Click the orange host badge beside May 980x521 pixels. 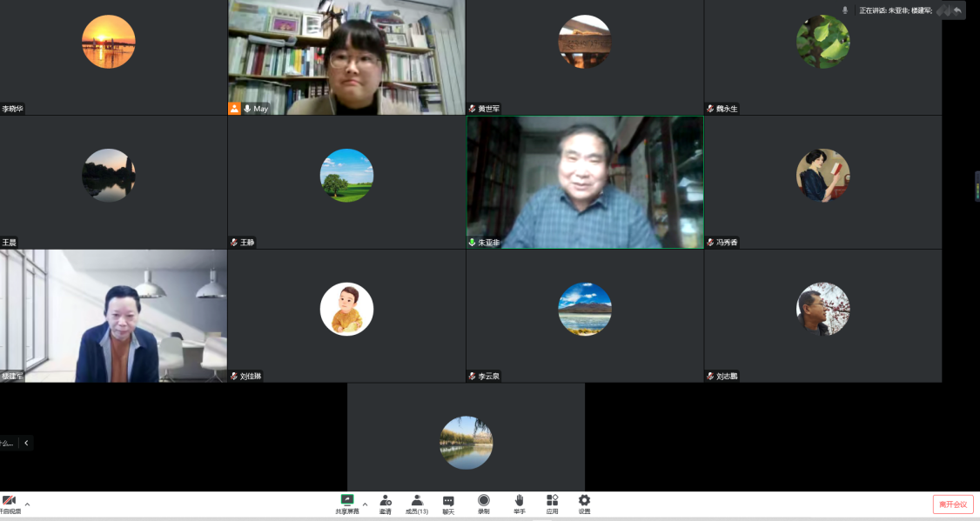coord(234,109)
